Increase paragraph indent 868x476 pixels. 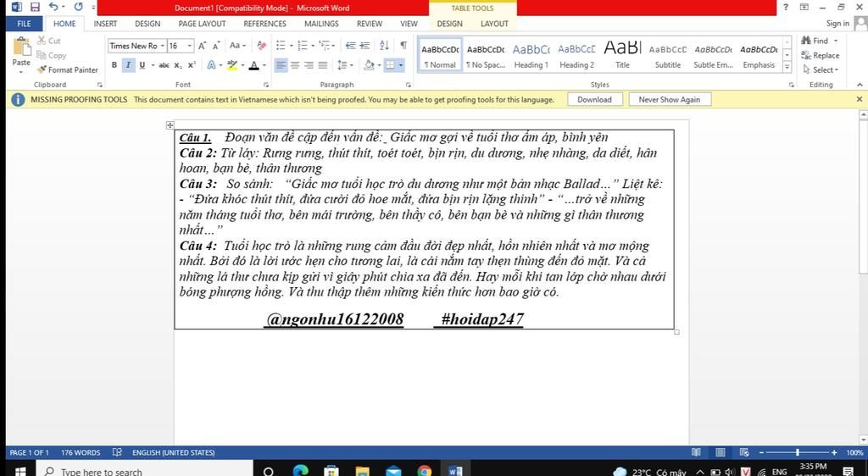point(364,46)
